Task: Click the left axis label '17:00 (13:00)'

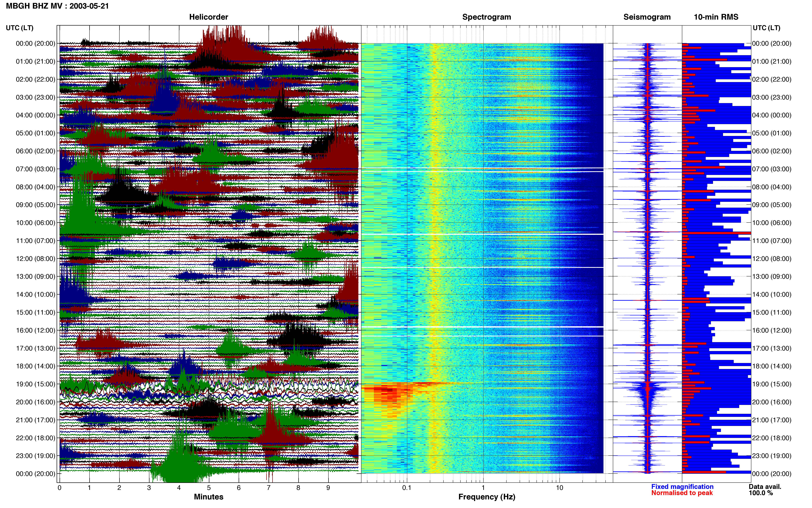Action: [35, 348]
